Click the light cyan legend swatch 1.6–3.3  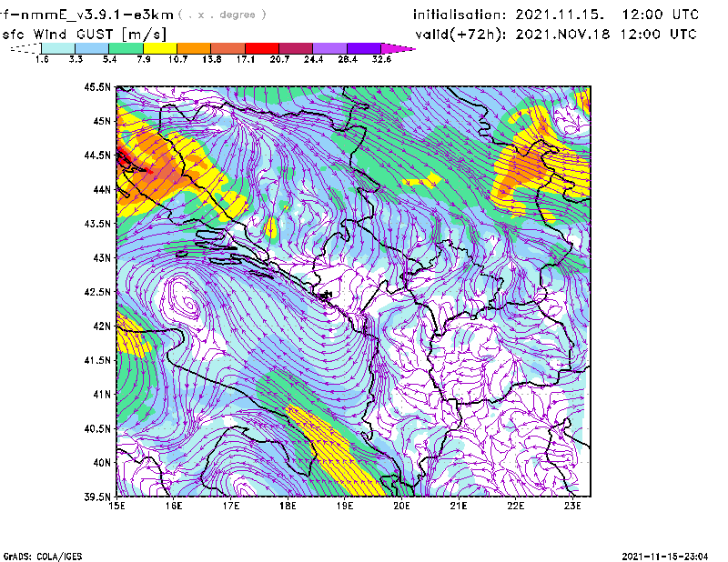pyautogui.click(x=58, y=48)
